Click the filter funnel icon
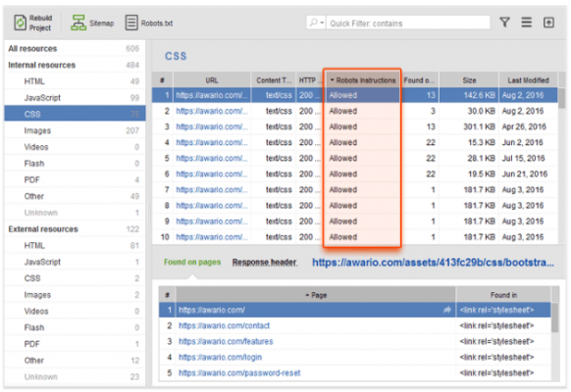The height and width of the screenshot is (392, 571). tap(504, 23)
